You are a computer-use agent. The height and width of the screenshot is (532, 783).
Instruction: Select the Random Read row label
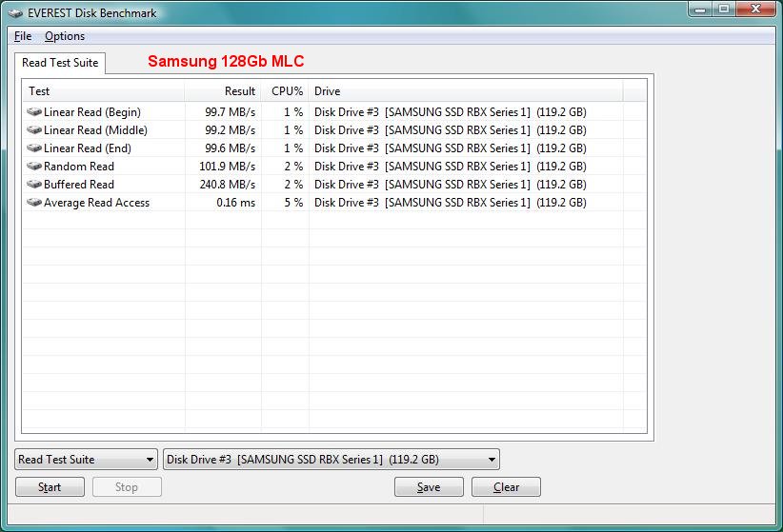pos(79,167)
